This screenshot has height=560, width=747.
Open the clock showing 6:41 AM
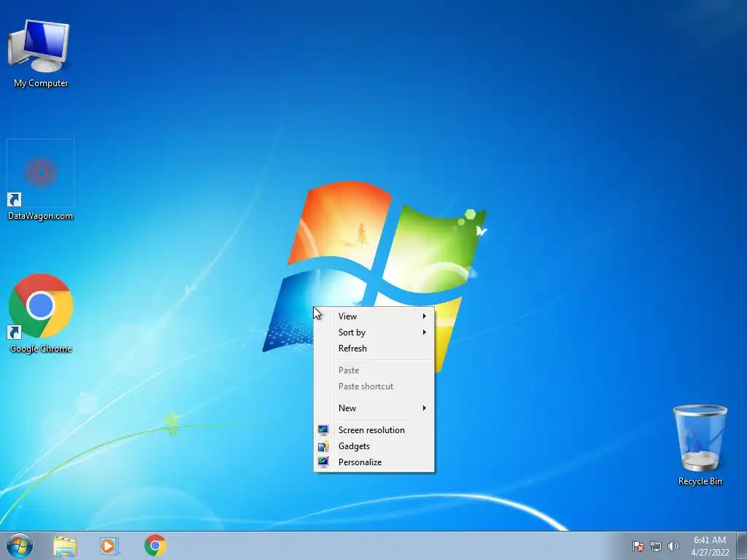pyautogui.click(x=710, y=546)
